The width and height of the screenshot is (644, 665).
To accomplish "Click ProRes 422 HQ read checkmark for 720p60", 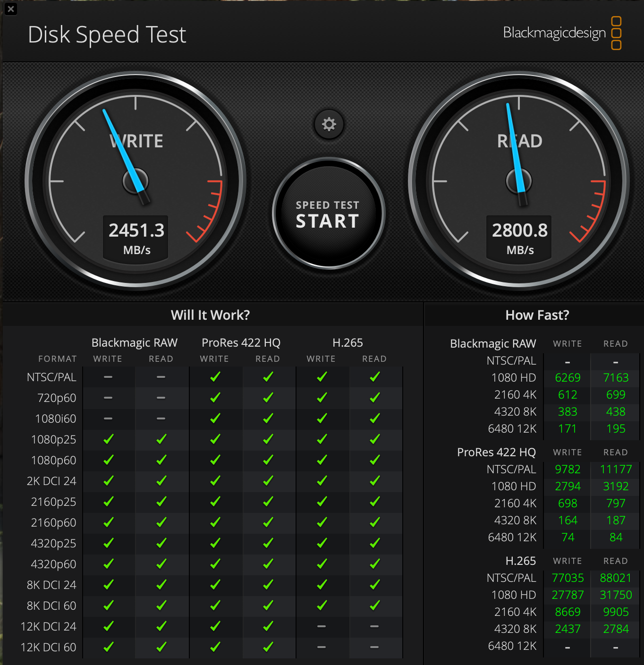I will click(x=268, y=398).
